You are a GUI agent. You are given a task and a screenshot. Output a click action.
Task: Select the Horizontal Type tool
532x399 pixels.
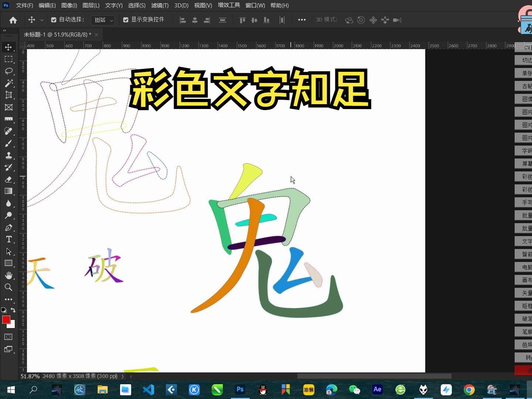pyautogui.click(x=8, y=239)
